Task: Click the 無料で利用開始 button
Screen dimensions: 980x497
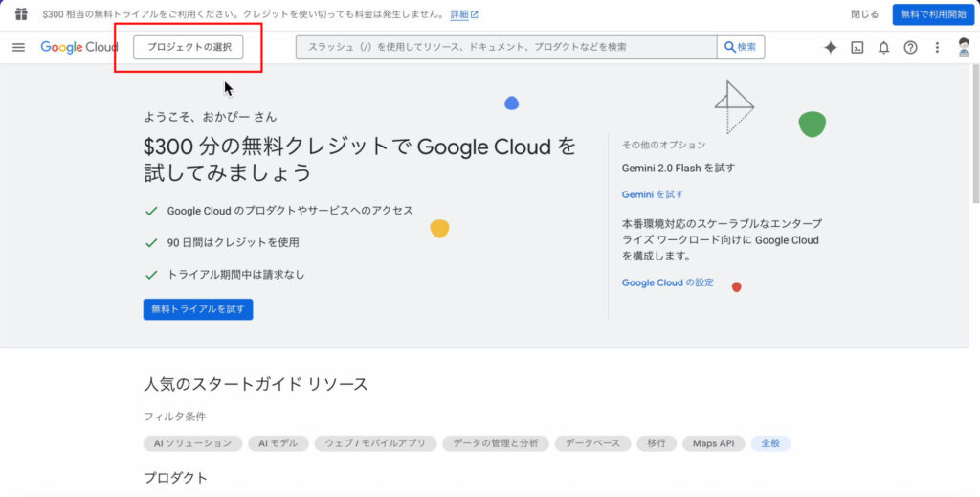Action: point(933,13)
